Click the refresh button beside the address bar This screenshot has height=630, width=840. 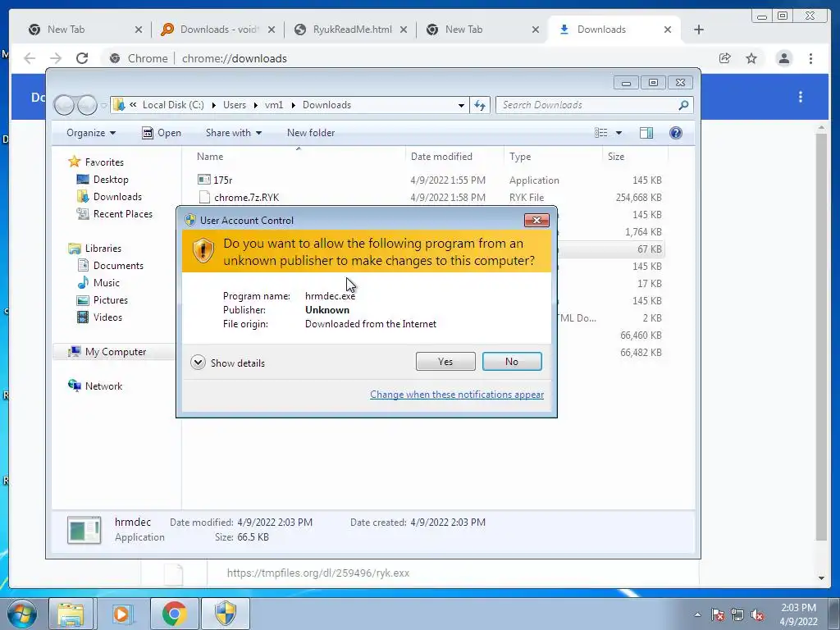click(480, 105)
